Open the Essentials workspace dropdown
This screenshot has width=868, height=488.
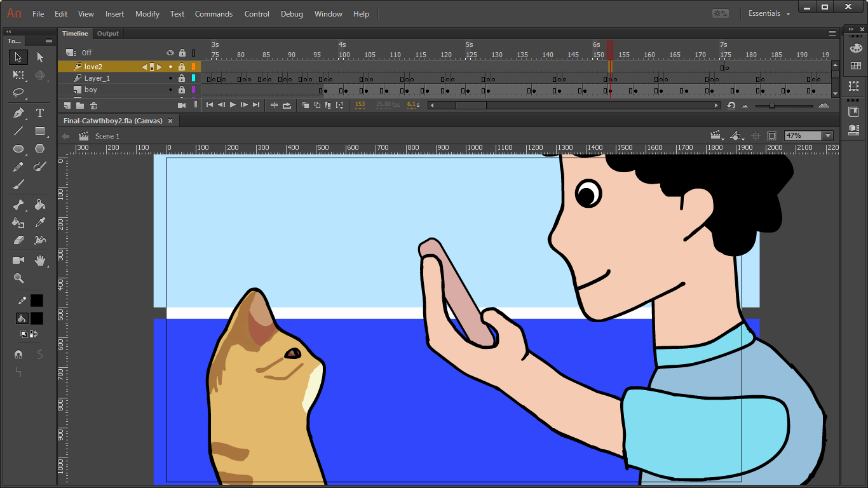click(769, 13)
